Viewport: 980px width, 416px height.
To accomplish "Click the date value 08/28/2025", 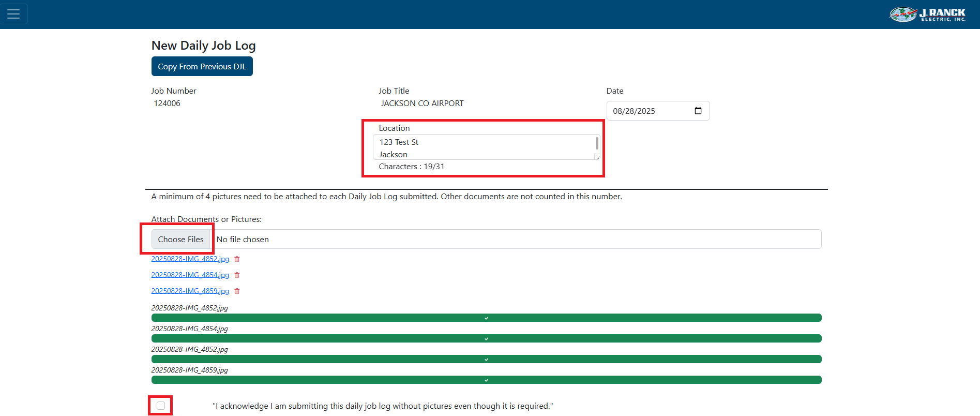I will 634,111.
